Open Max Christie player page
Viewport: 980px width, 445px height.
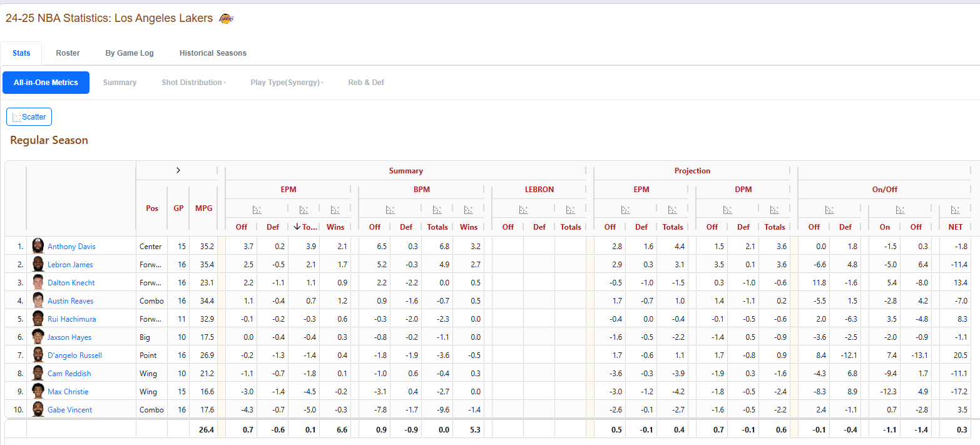click(x=68, y=392)
